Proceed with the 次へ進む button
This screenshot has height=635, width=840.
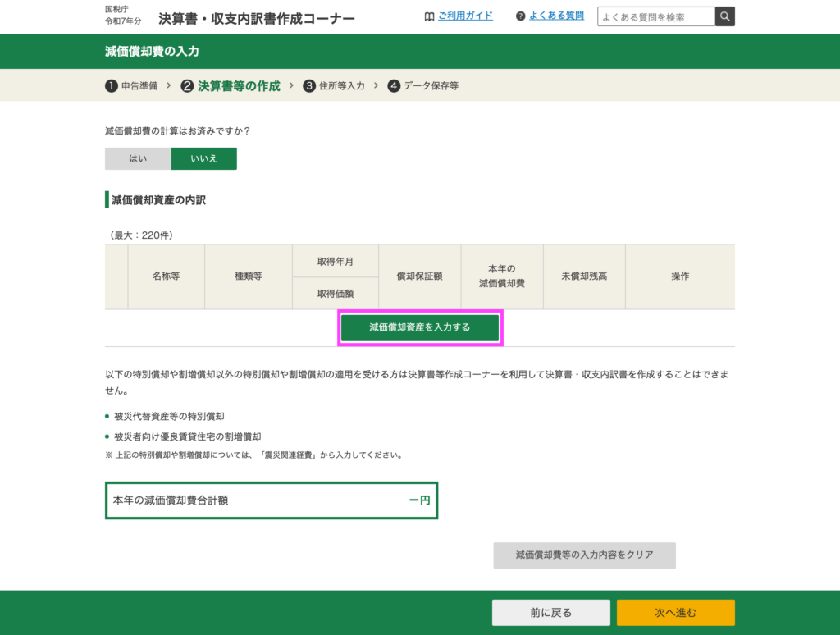pyautogui.click(x=675, y=612)
